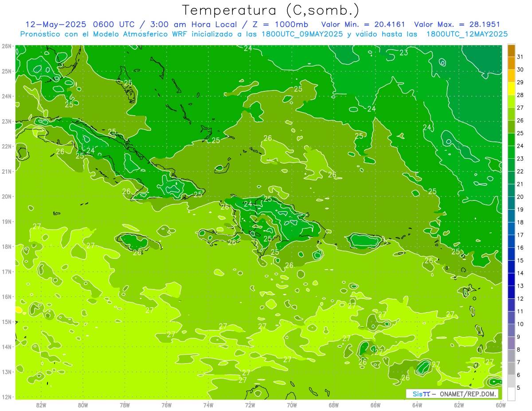Click the legend scale label '10'
The image size is (532, 411).
click(x=520, y=324)
